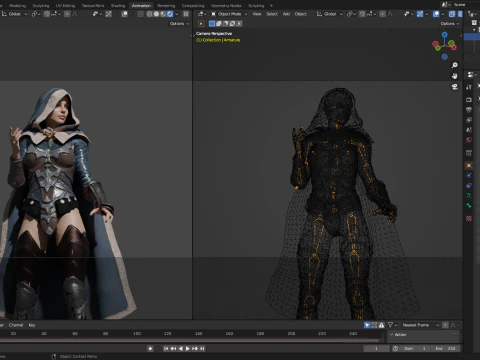Open timeline Key menu
This screenshot has width=480, height=360.
pos(32,325)
